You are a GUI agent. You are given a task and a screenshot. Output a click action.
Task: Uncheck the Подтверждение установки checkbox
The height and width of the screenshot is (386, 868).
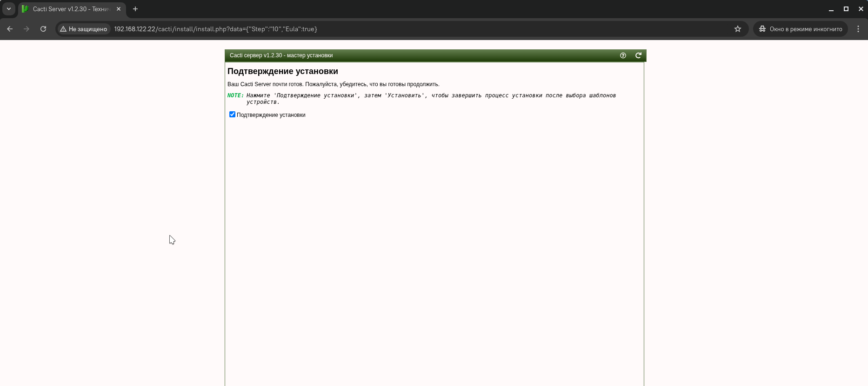coord(232,115)
